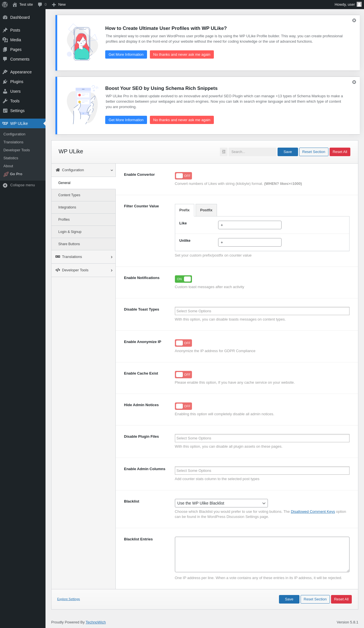Select the General settings section
364x628 pixels.
tap(83, 183)
